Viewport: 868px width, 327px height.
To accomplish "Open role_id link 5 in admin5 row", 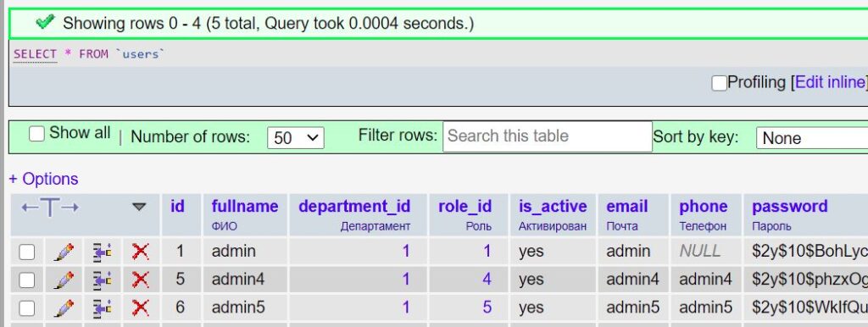I will 487,307.
